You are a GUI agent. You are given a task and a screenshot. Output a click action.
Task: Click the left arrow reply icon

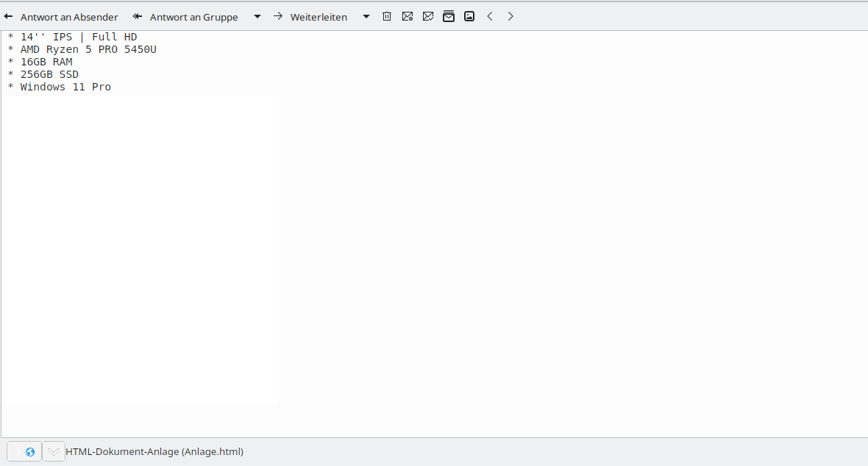click(x=9, y=16)
